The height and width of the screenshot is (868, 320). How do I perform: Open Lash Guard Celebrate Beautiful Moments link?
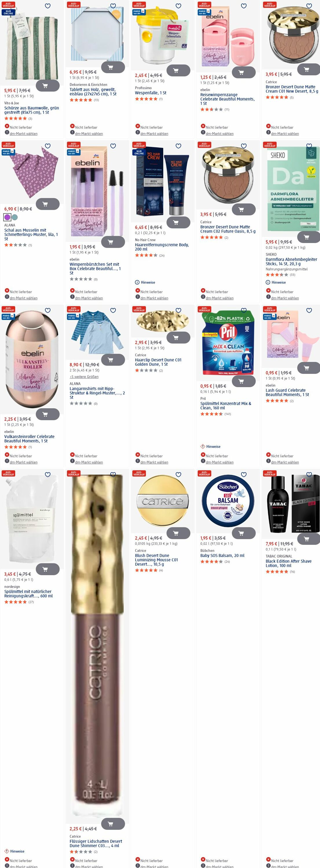(287, 392)
